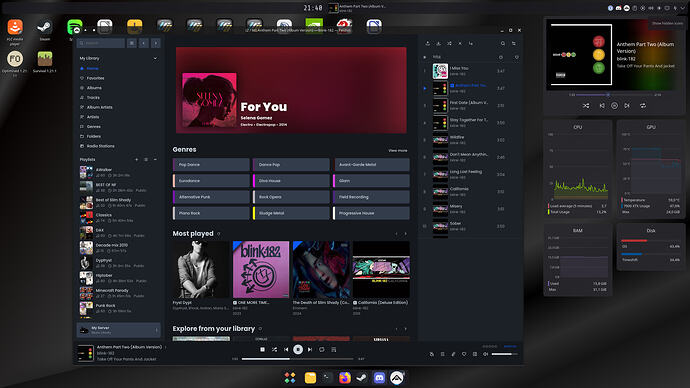Shuffle the queue from queue toolbar

(449, 44)
